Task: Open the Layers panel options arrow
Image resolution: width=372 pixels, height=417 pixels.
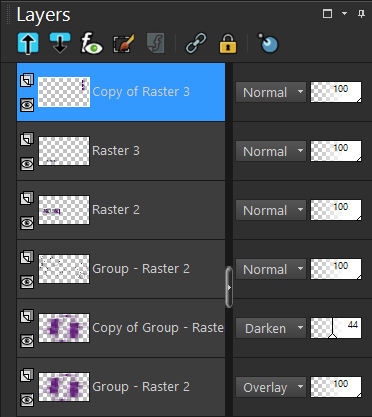Action: pyautogui.click(x=344, y=13)
